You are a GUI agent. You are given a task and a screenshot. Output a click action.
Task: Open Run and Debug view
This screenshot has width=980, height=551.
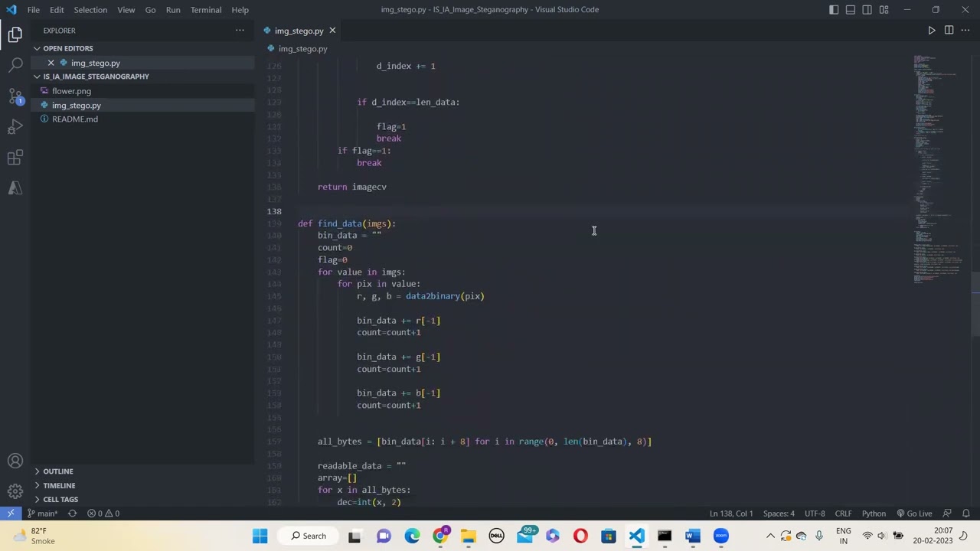click(15, 127)
